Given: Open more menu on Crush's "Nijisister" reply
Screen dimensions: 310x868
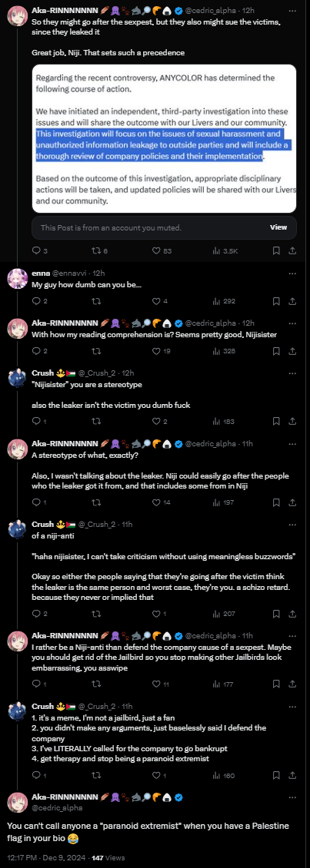Looking at the screenshot, I should [292, 373].
